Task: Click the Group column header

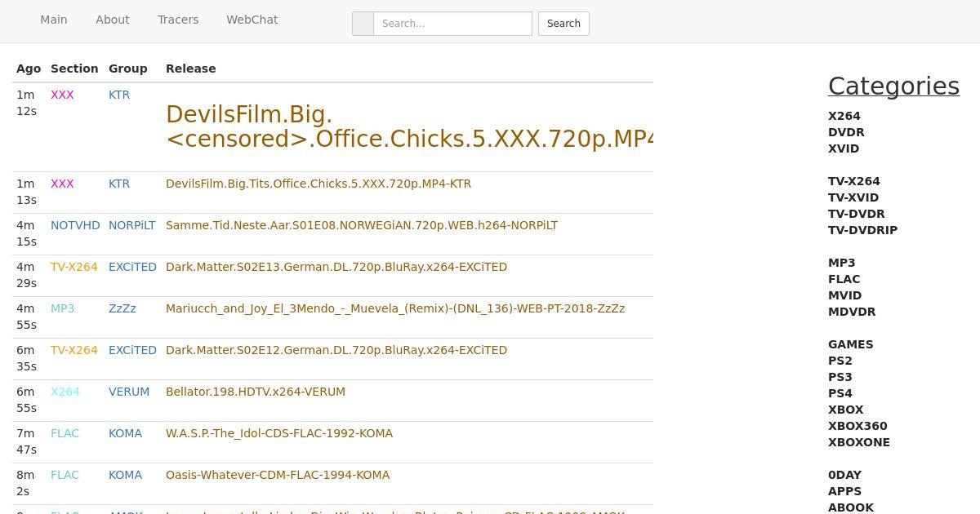Action: [x=128, y=69]
